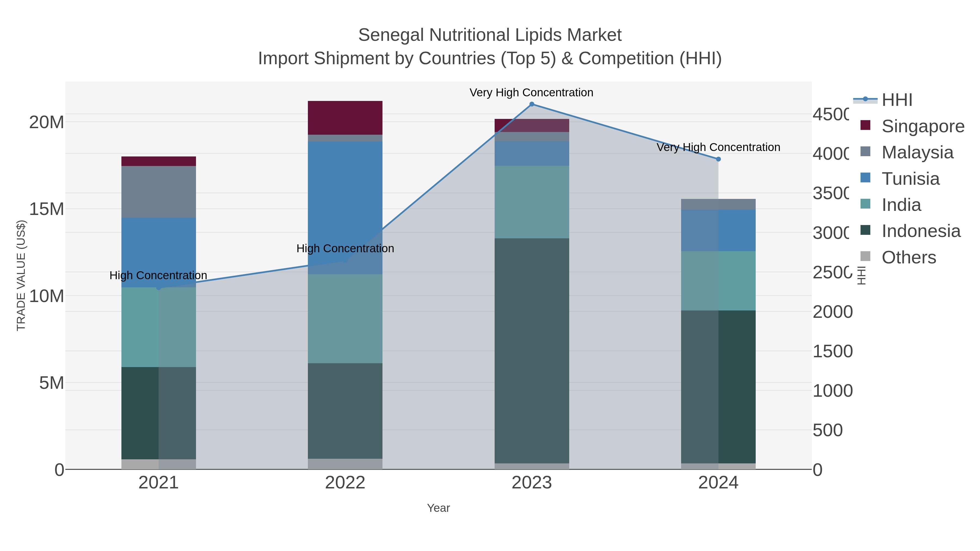This screenshot has width=980, height=551.
Task: Click the Import Shipment by Countries subtitle
Action: (x=490, y=59)
